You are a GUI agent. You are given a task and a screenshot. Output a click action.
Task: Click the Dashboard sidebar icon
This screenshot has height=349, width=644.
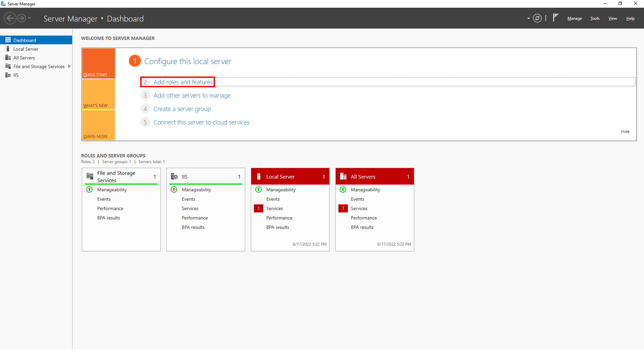click(8, 40)
